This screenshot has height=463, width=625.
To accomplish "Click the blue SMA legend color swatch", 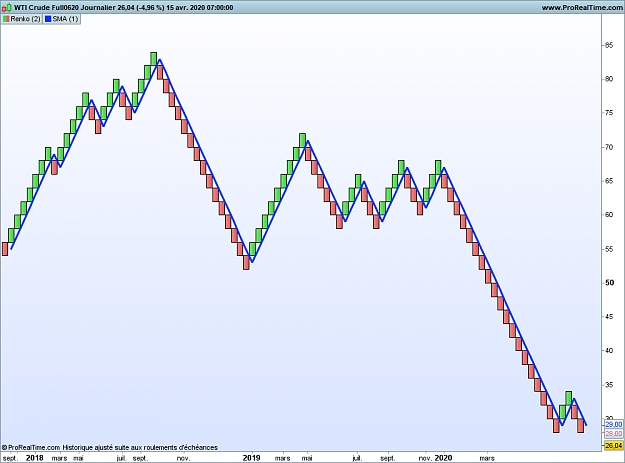I will point(48,19).
